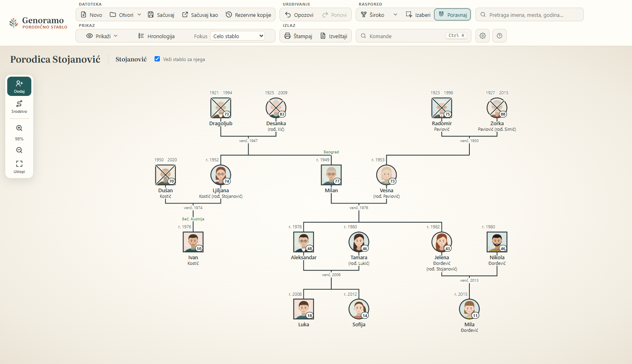This screenshot has width=632, height=364.
Task: Open the Hronologija view
Action: pos(157,36)
